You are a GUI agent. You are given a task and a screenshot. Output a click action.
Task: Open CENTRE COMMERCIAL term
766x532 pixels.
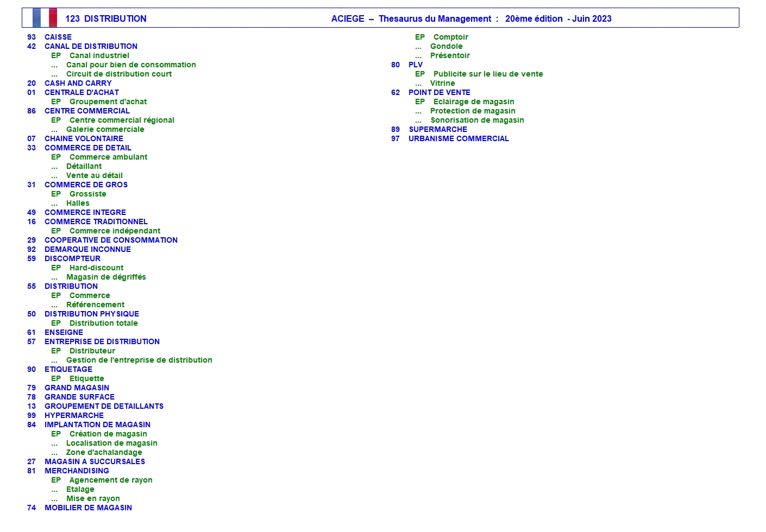coord(87,111)
